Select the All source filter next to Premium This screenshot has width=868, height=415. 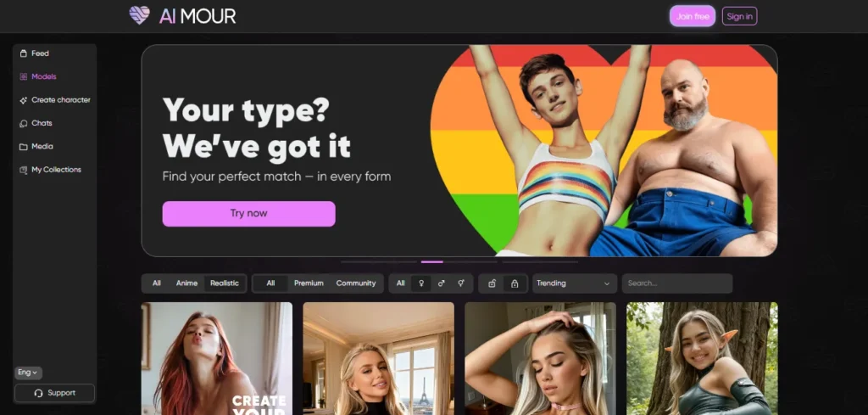coord(270,283)
